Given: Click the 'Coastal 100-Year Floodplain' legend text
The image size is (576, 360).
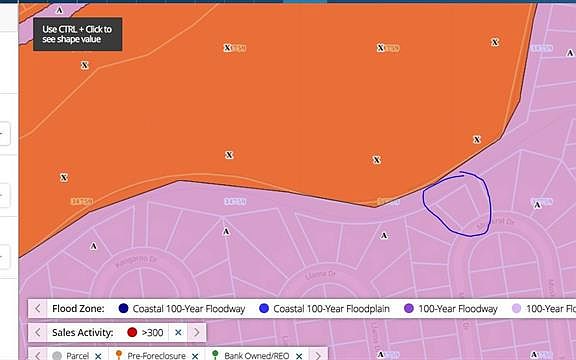Looking at the screenshot, I should (331, 309).
